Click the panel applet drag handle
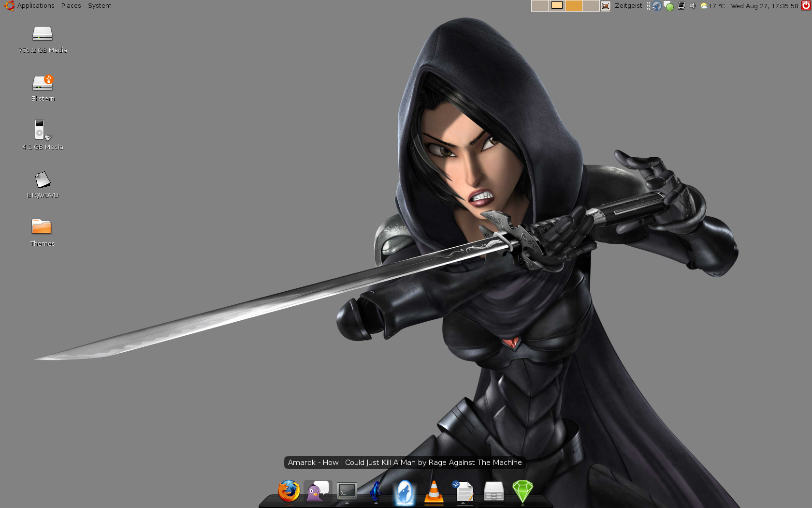This screenshot has width=812, height=508. click(648, 6)
